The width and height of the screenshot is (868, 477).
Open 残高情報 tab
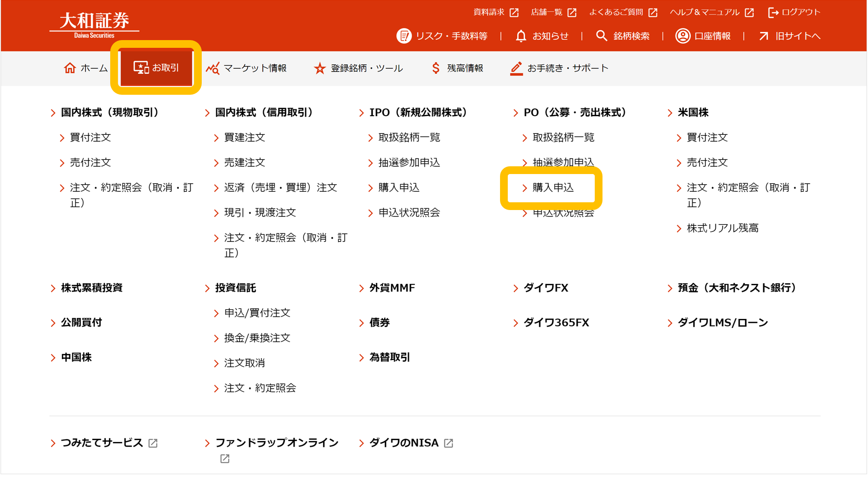pos(457,68)
